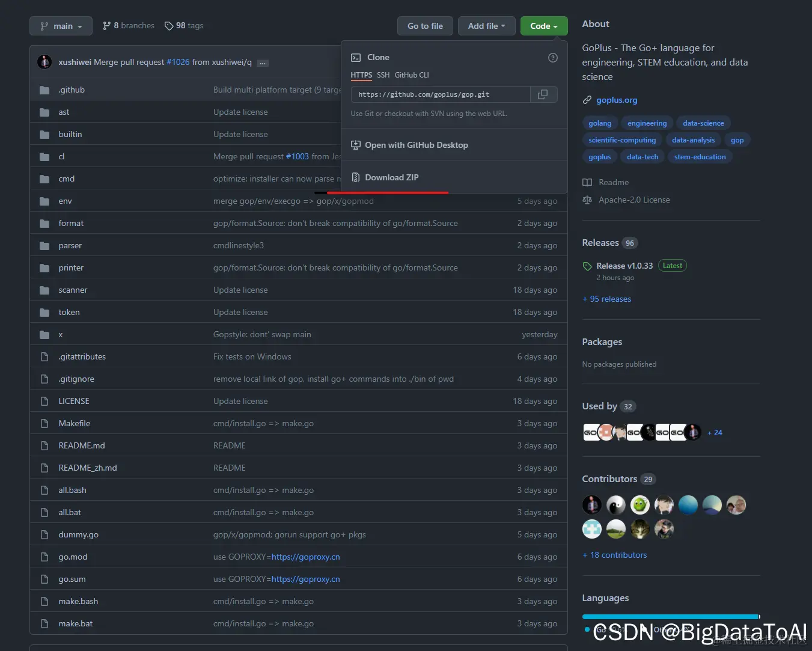812x651 pixels.
Task: Click the tags icon beside 98 tags
Action: (169, 26)
